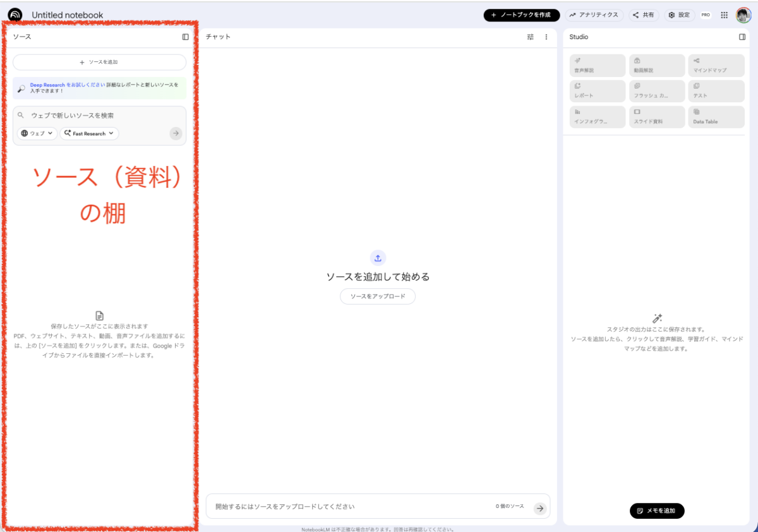
Task: Click the upload icon above ソースを追加して始める
Action: pyautogui.click(x=378, y=258)
